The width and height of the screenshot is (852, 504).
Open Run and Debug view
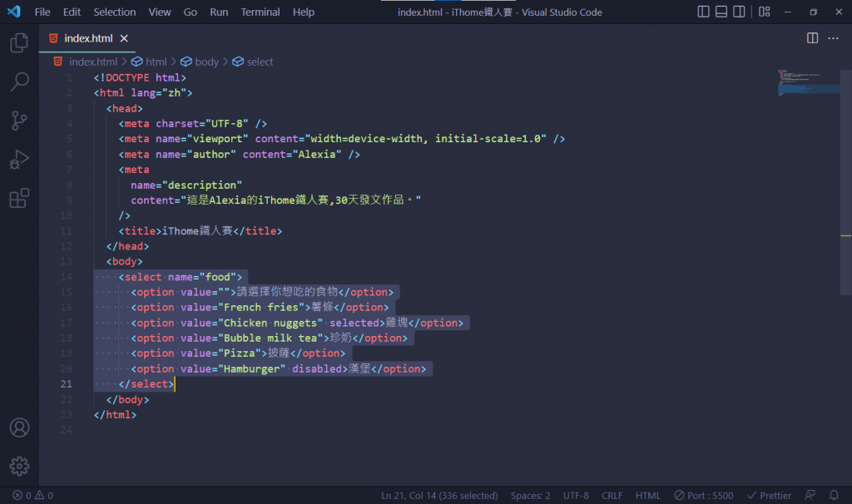tap(19, 160)
